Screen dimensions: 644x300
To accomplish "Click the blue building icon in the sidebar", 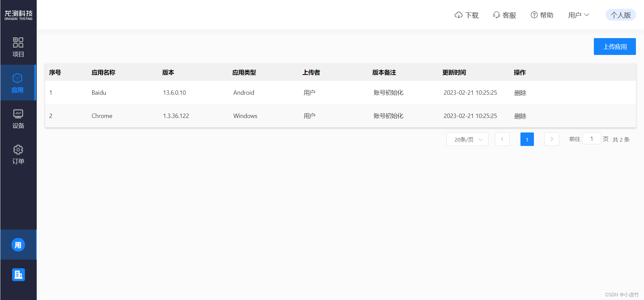I will click(19, 275).
